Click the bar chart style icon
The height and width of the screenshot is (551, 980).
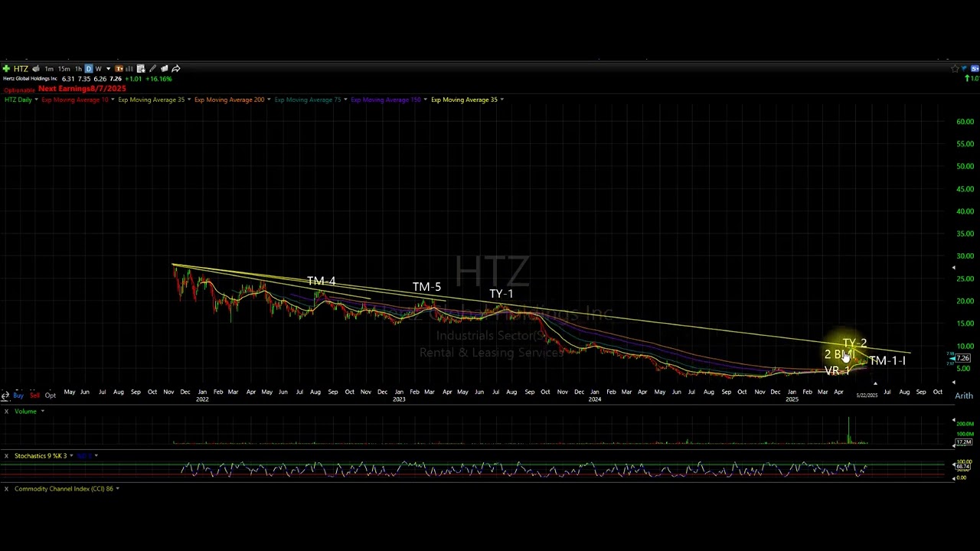[129, 69]
